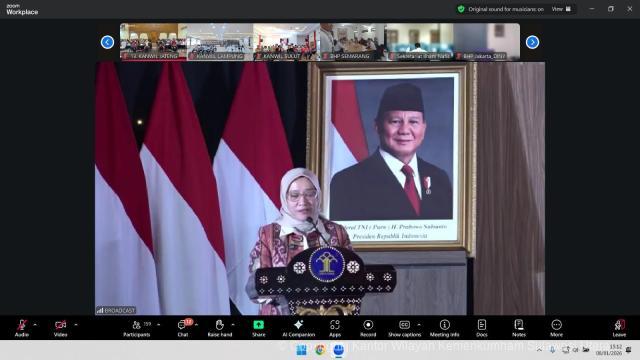
Task: Select KANWIL SULUT video thumbnail
Action: click(x=286, y=42)
